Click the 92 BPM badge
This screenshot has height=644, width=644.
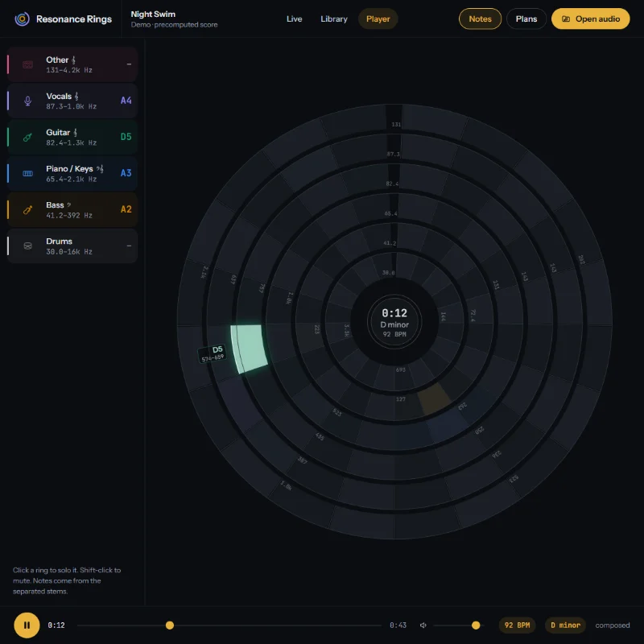[x=517, y=625]
